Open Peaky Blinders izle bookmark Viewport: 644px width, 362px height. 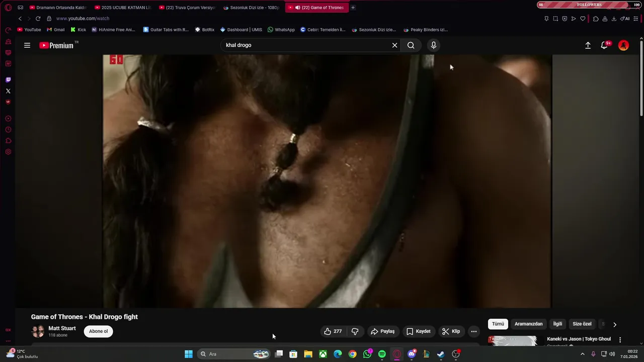425,30
